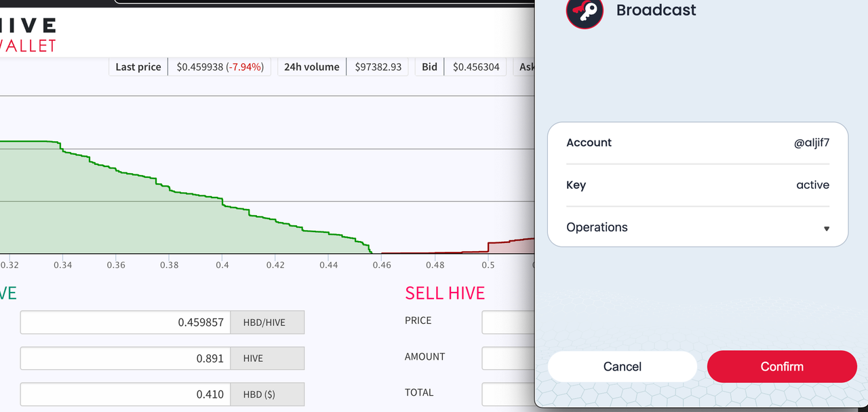Click the HBD ($) total input field
The image size is (868, 412).
(x=125, y=394)
